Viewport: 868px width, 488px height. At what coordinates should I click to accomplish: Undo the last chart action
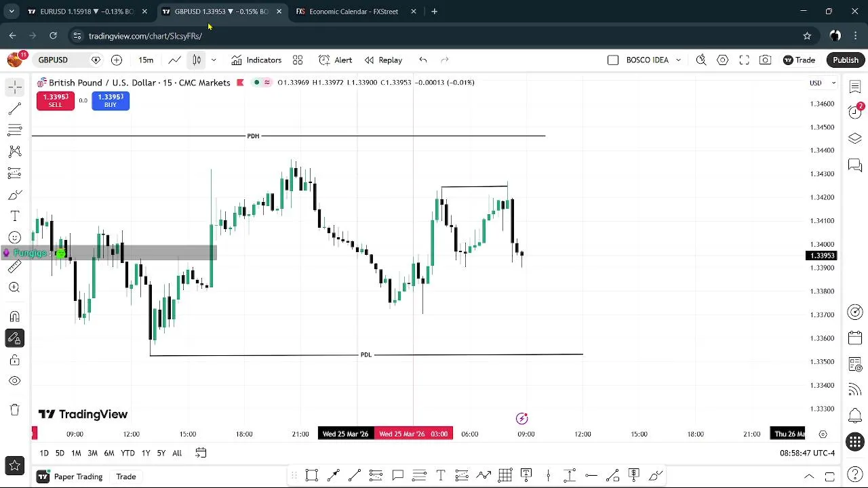coord(423,60)
